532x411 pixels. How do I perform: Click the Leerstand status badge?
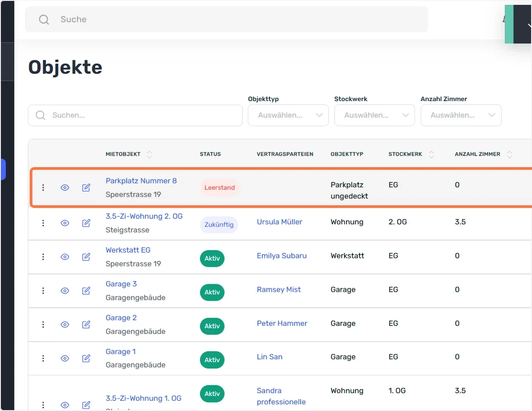click(x=219, y=188)
